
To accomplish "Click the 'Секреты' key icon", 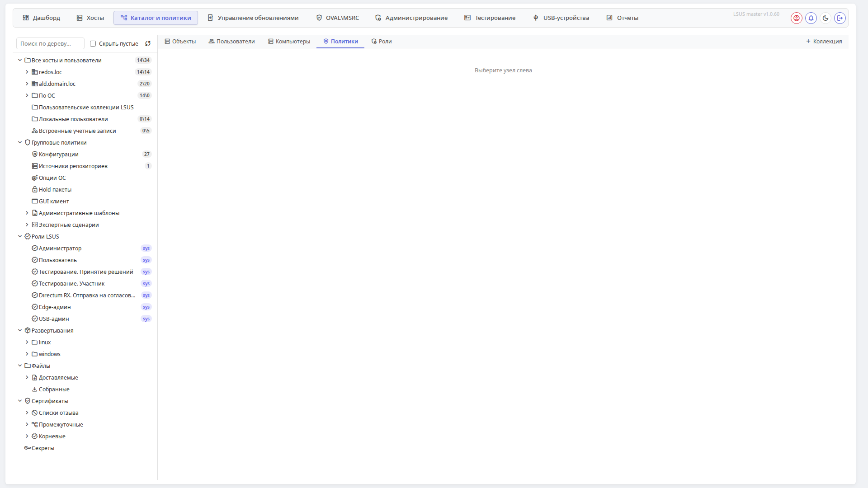I will (x=28, y=448).
